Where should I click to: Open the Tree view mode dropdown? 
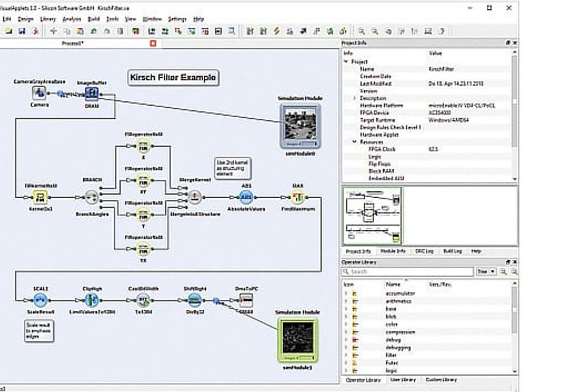486,271
